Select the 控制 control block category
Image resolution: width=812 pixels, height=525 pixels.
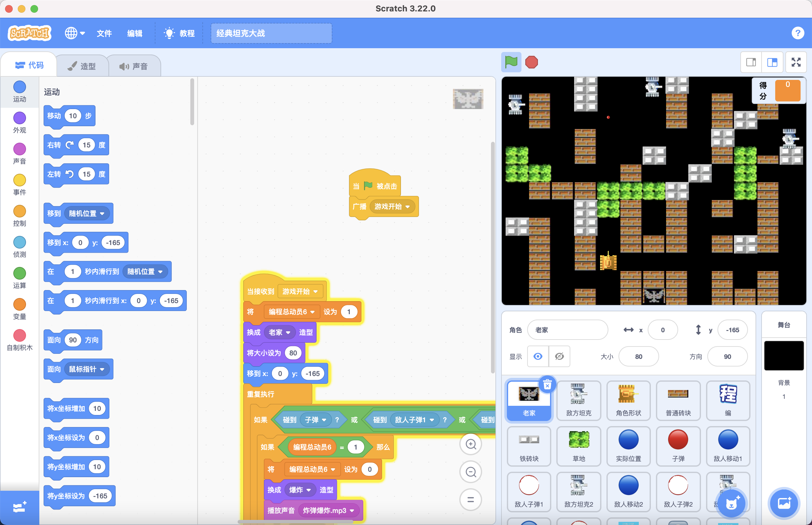(x=19, y=216)
